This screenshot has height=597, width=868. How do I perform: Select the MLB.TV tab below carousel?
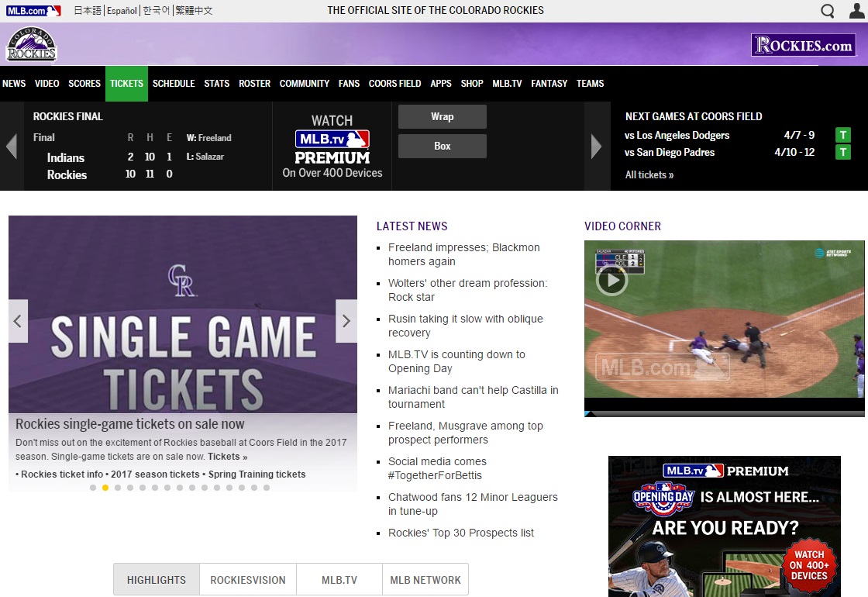[339, 580]
